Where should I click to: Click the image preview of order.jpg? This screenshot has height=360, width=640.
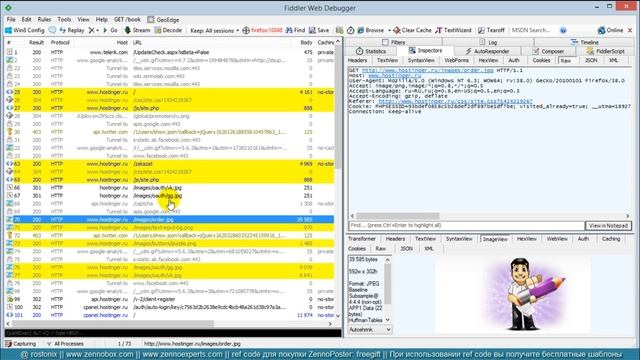[x=513, y=295]
